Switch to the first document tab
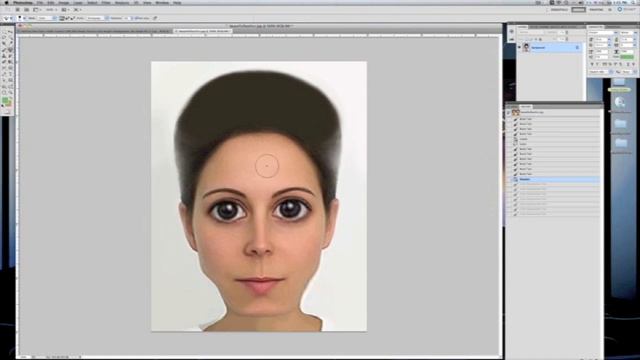The height and width of the screenshot is (360, 640). pyautogui.click(x=95, y=31)
